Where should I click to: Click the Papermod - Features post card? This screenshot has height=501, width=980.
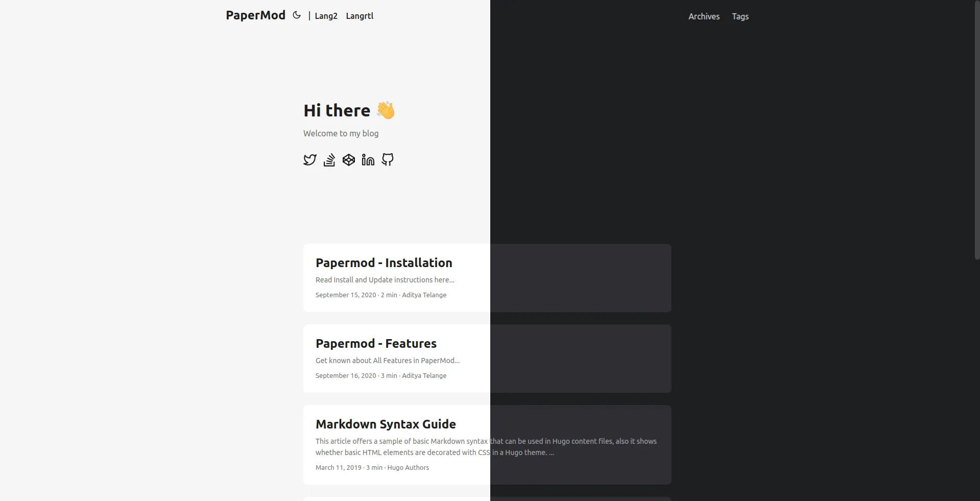pos(434,358)
